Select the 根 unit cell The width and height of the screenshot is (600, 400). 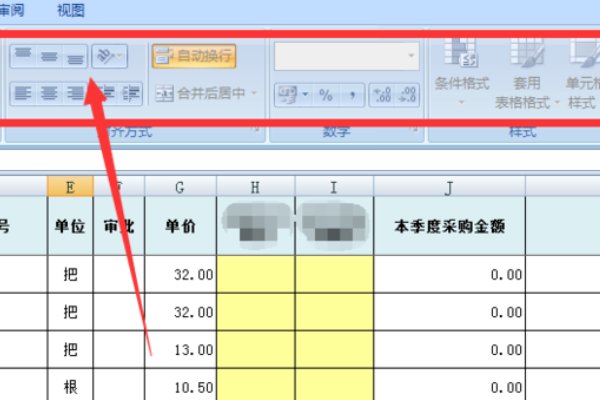pos(70,385)
